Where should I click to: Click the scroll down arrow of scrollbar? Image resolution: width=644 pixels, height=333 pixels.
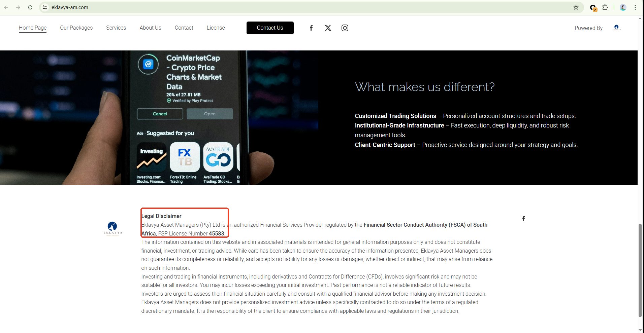640,330
